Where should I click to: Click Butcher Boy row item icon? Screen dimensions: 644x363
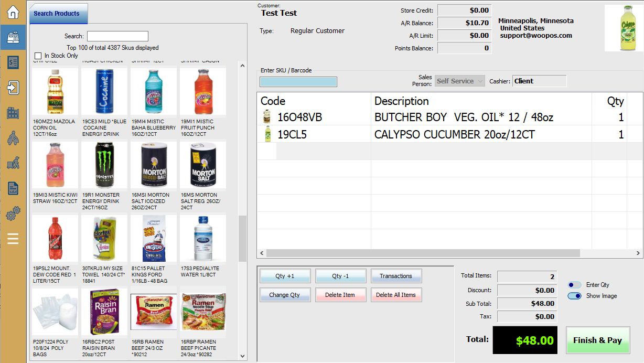tap(267, 116)
